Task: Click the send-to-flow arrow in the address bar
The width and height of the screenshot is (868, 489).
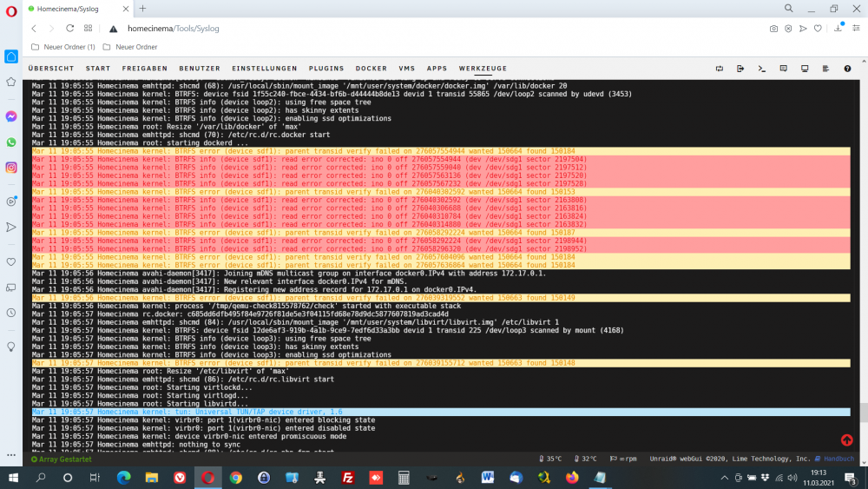Action: click(x=803, y=29)
